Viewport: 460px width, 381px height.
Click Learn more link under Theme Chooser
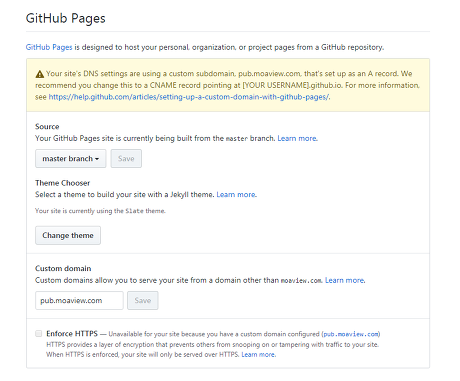pos(236,195)
